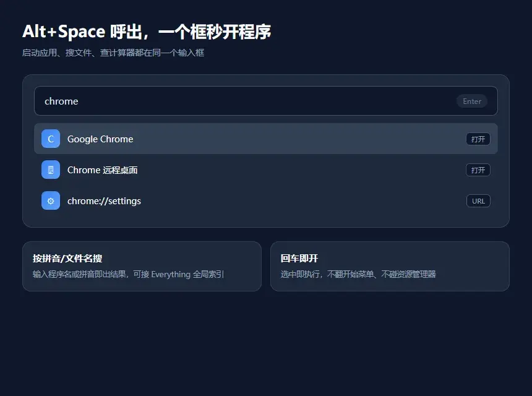Click the Enter hint badge in search box
The image size is (532, 396).
point(472,101)
